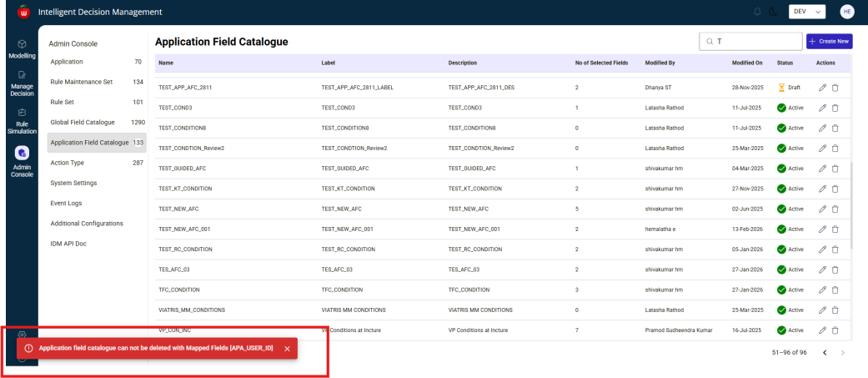868x378 pixels.
Task: Delete the TEST_CONDTION_Review2 entry
Action: (x=835, y=148)
